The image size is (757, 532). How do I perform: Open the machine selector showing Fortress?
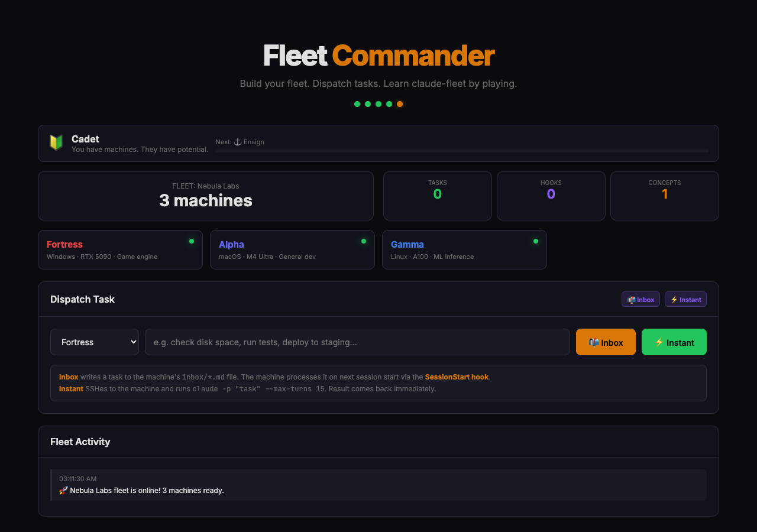pyautogui.click(x=94, y=342)
